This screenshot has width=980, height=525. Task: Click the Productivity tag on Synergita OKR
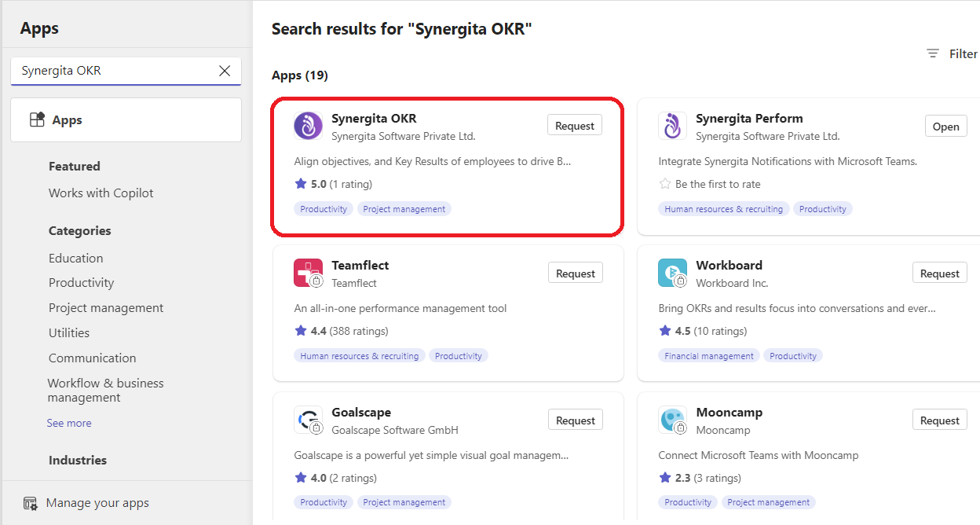click(324, 209)
